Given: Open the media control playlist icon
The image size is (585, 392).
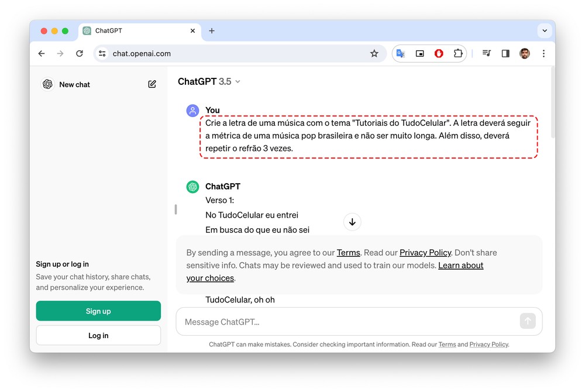Looking at the screenshot, I should (x=486, y=53).
